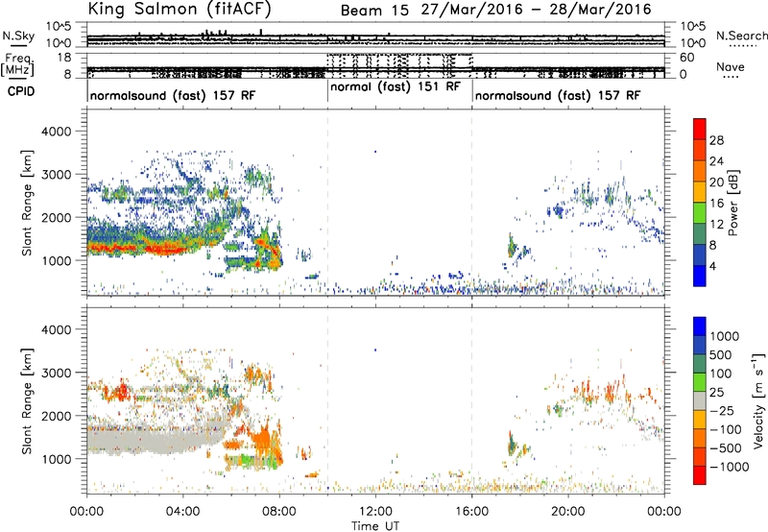Click the 'Freq. [MHz]' axis label
The image size is (768, 532).
point(19,64)
